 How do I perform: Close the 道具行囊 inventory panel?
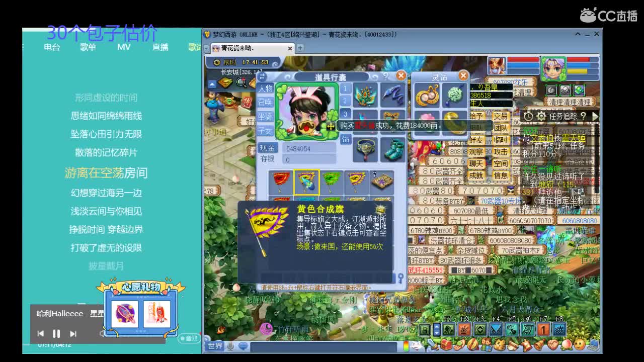pyautogui.click(x=401, y=75)
